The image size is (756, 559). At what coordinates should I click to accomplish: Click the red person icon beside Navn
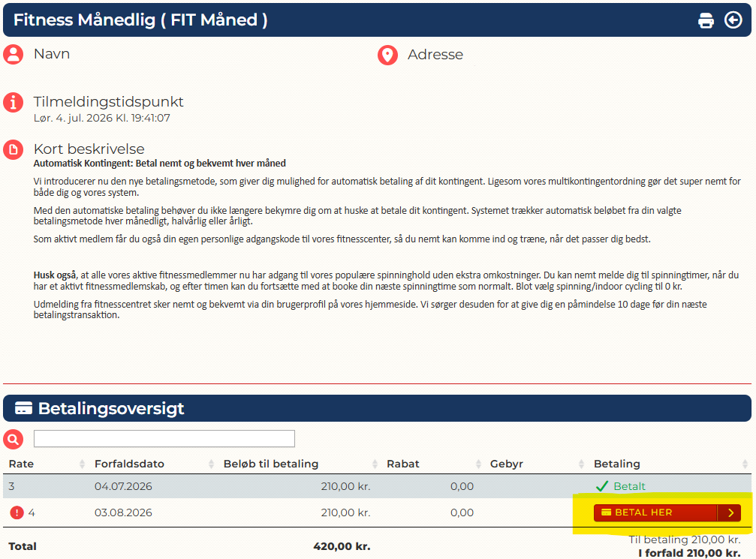13,55
